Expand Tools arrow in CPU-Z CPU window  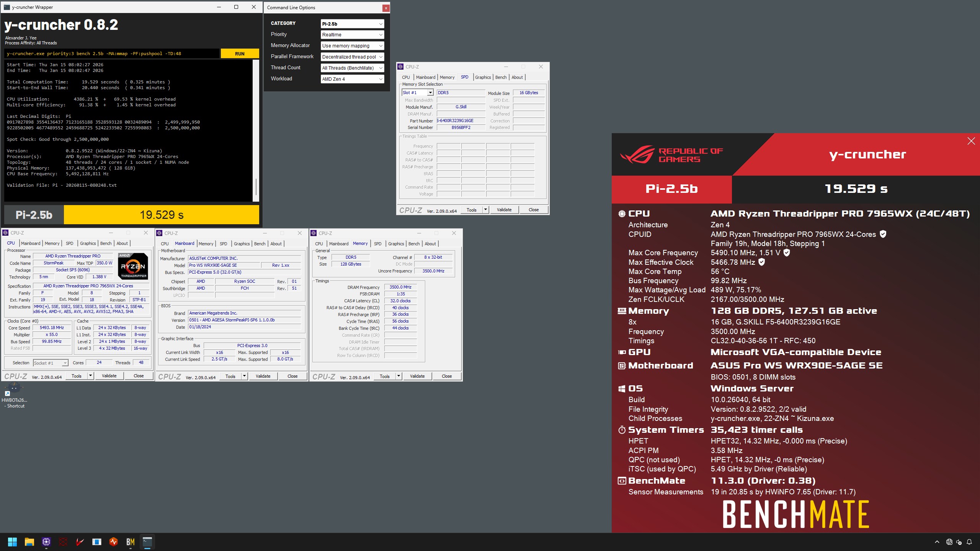[90, 376]
